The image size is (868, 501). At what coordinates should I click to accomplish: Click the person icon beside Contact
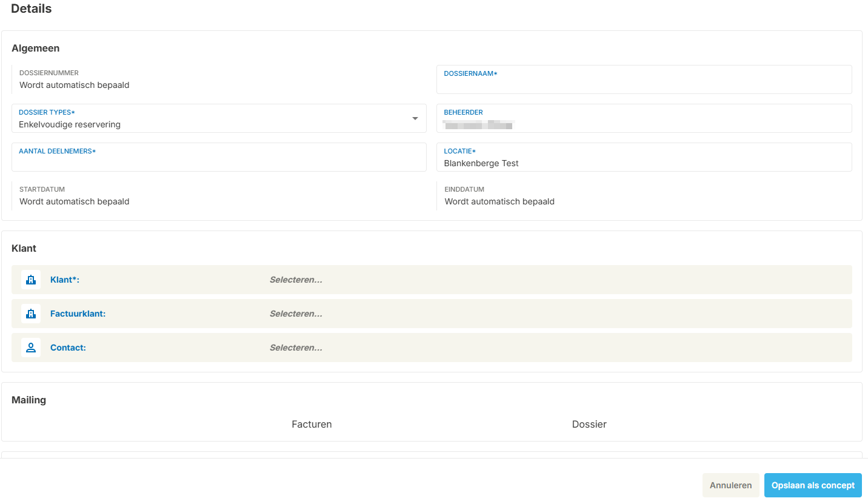point(31,348)
